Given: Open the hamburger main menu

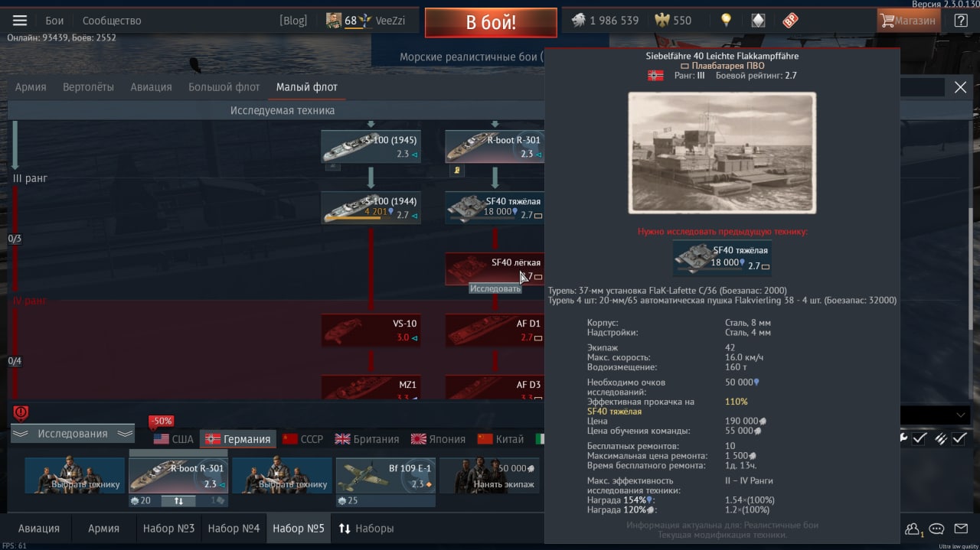Looking at the screenshot, I should pyautogui.click(x=20, y=21).
